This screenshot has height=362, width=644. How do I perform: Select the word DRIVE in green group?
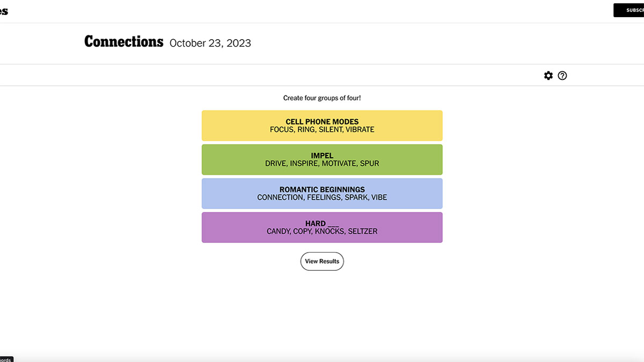(x=276, y=164)
